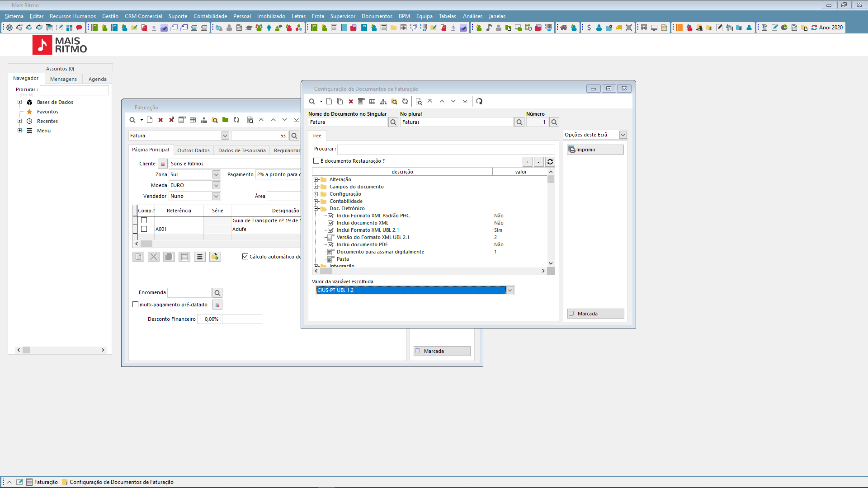Screen dimensions: 868x488
Task: Switch to Mensagens tab
Action: (63, 79)
